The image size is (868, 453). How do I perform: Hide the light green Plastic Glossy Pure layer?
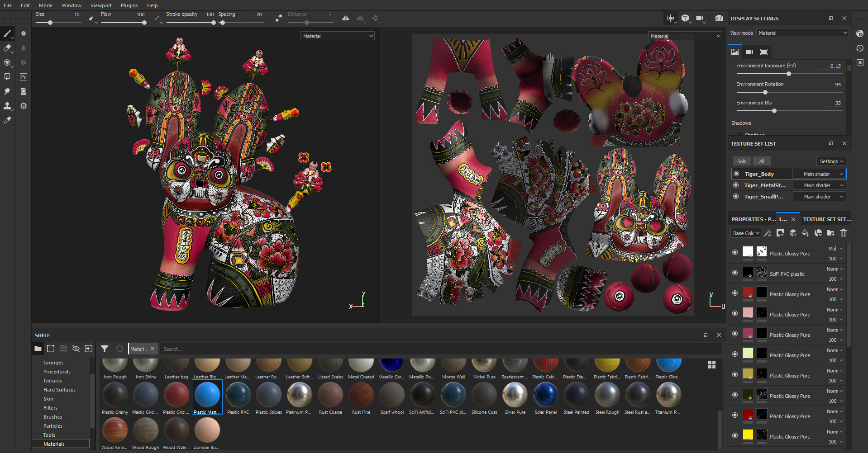pyautogui.click(x=735, y=354)
